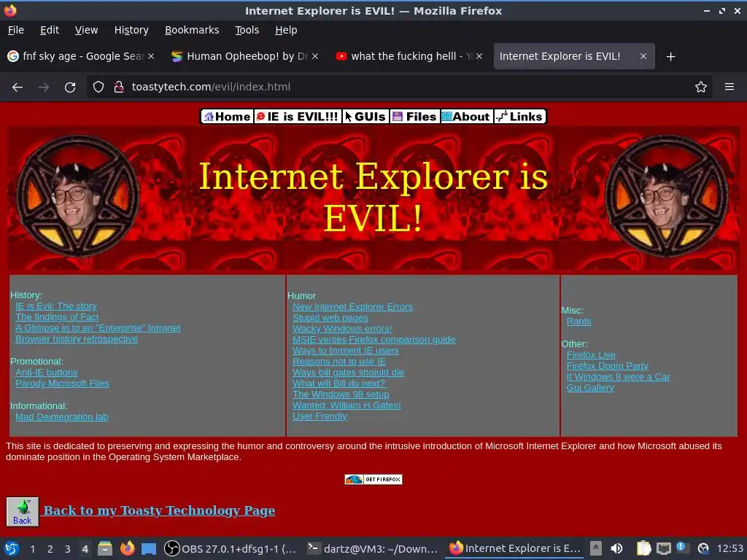Open a new tab with the plus button
747x560 pixels.
pos(671,57)
